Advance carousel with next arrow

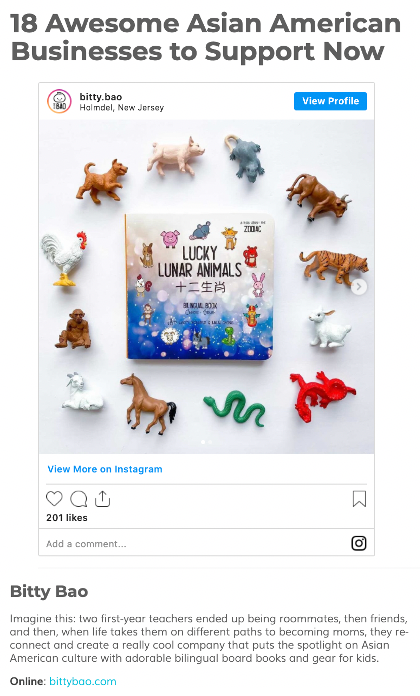(359, 287)
